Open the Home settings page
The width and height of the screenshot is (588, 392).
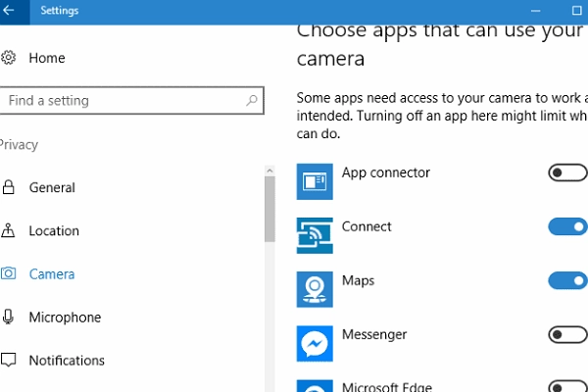[x=47, y=58]
